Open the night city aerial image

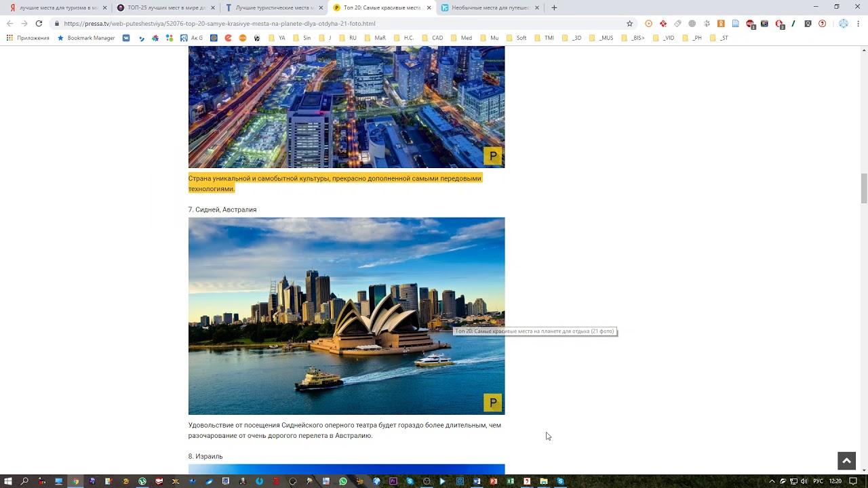(347, 107)
